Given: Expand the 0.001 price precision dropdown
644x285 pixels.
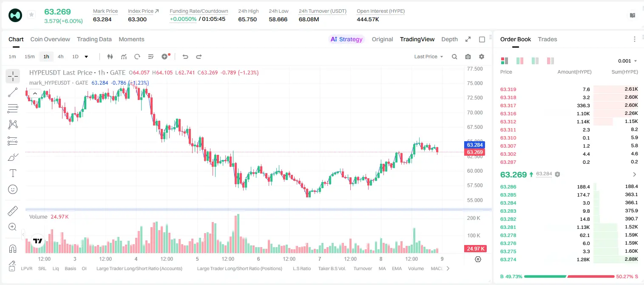Looking at the screenshot, I should (627, 61).
